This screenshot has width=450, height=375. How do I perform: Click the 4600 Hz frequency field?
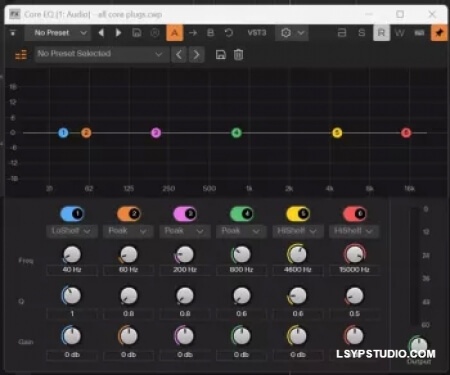(x=298, y=270)
